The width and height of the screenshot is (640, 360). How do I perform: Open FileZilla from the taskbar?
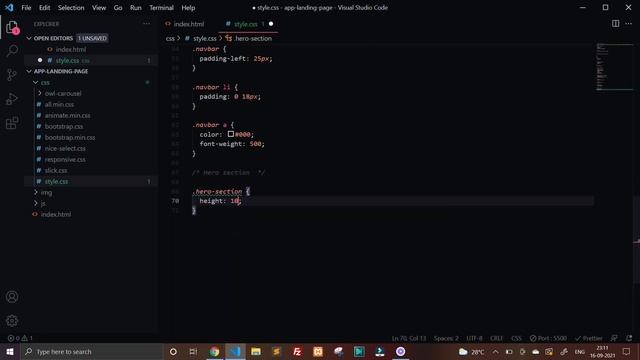click(297, 351)
